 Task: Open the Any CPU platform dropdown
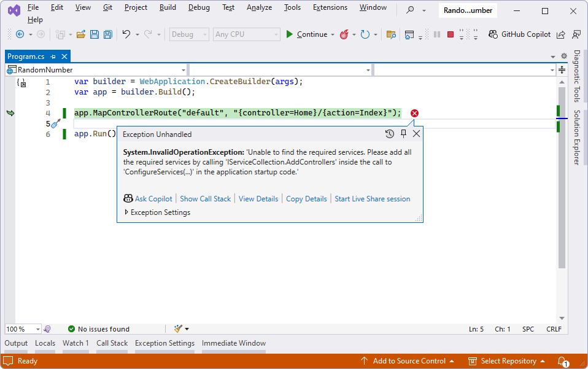click(x=246, y=34)
